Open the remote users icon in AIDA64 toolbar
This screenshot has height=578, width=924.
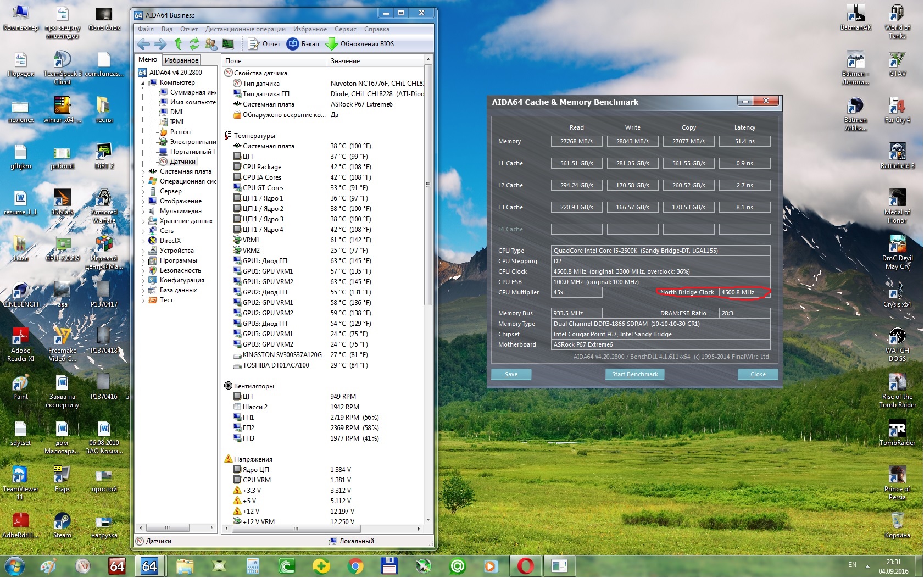211,44
